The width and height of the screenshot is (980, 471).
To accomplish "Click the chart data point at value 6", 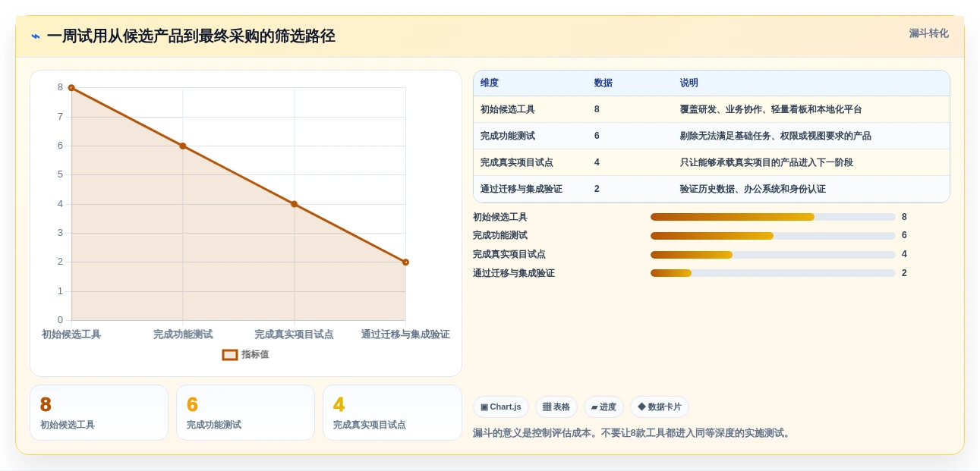I will 183,146.
